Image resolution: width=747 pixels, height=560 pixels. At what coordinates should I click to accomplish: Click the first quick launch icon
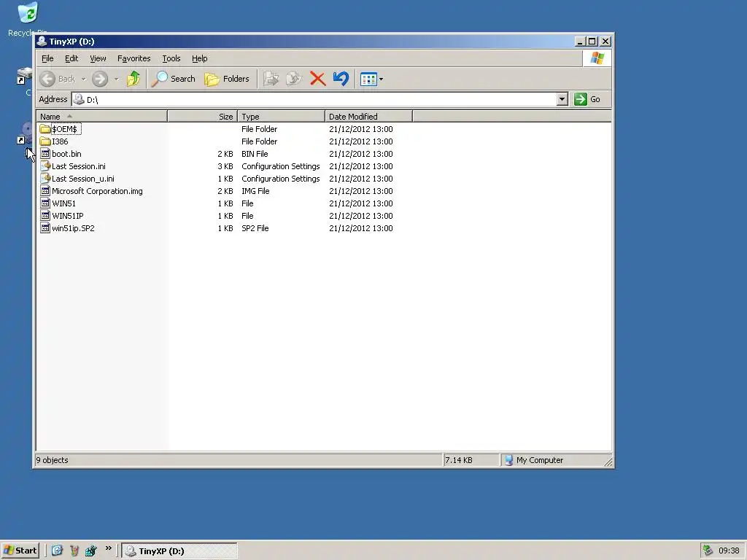[x=57, y=551]
